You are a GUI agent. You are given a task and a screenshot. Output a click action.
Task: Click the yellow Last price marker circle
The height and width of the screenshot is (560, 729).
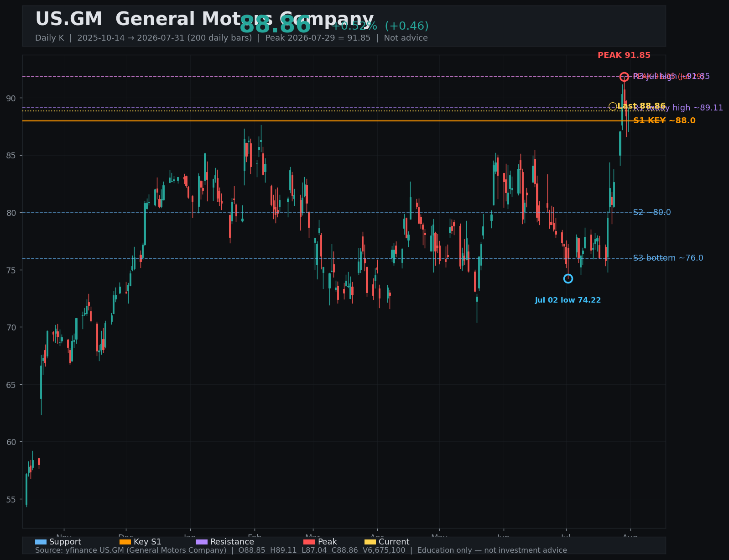pos(613,106)
